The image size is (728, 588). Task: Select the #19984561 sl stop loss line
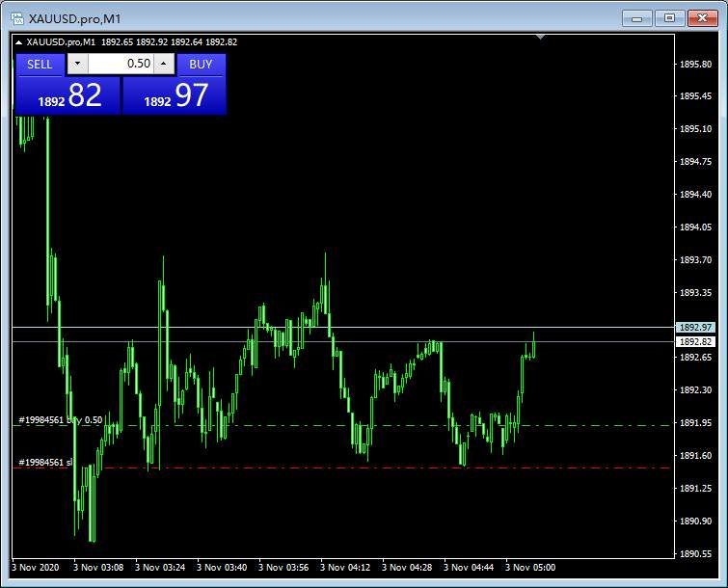click(x=45, y=463)
